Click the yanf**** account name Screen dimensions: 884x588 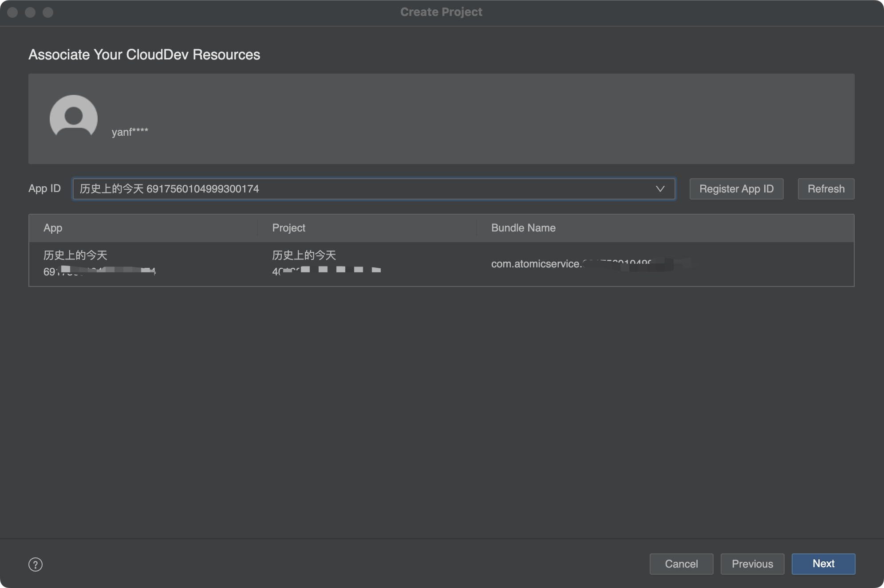130,132
